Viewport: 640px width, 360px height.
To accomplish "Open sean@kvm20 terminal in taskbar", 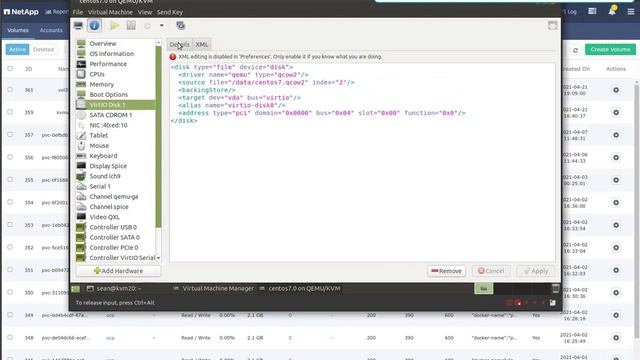I will coord(114,289).
